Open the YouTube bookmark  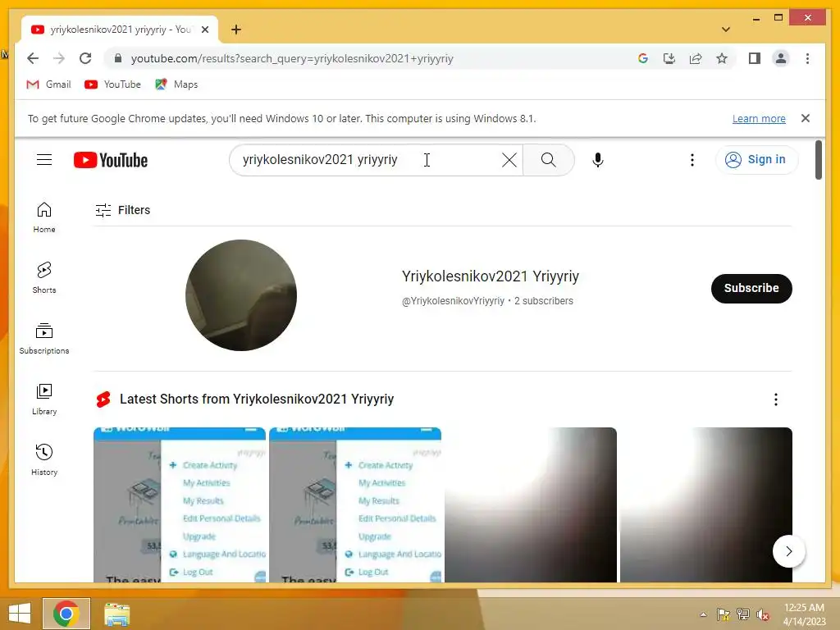[x=112, y=84]
